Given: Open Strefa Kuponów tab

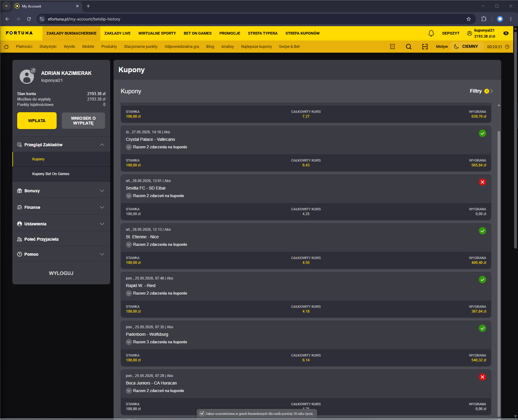Looking at the screenshot, I should [303, 33].
